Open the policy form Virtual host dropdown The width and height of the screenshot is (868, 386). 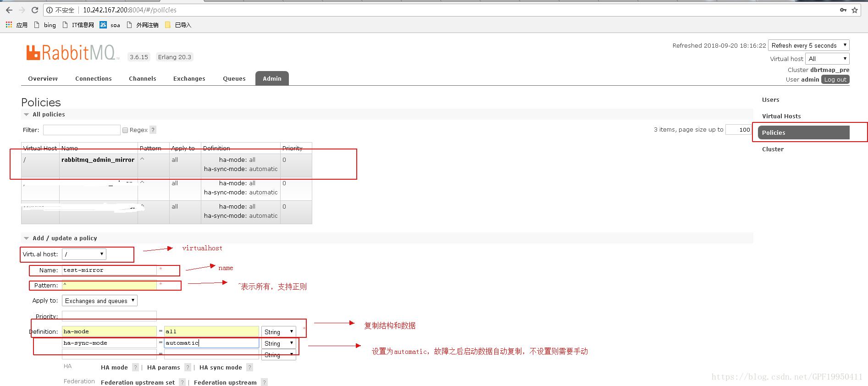coord(84,254)
